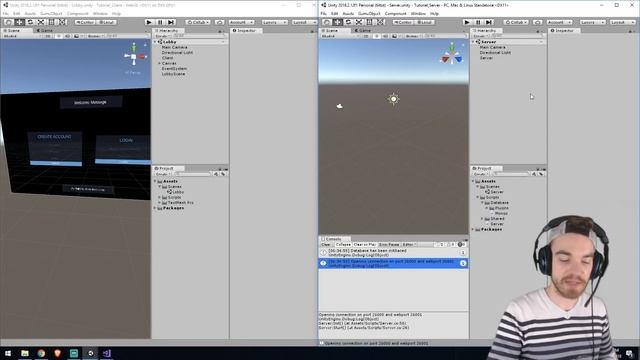Select the Transform tool in Server window
This screenshot has width=640, height=360.
380,22
